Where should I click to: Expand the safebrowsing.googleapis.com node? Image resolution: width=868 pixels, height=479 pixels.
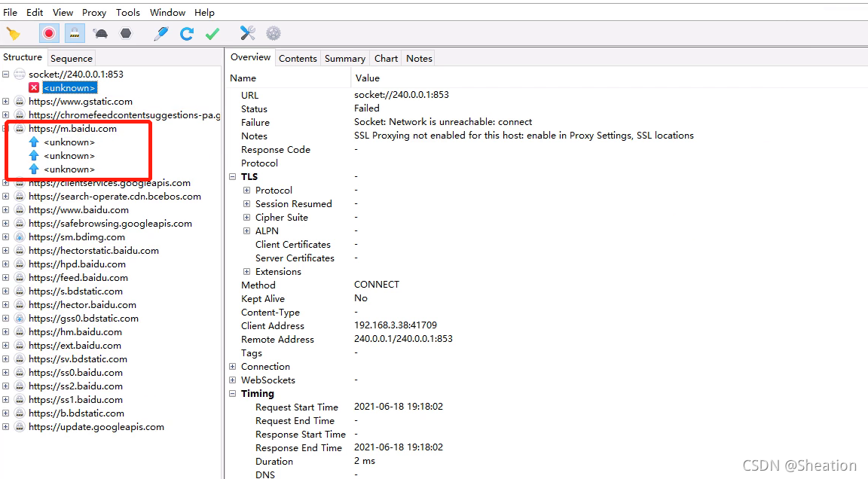pos(5,224)
